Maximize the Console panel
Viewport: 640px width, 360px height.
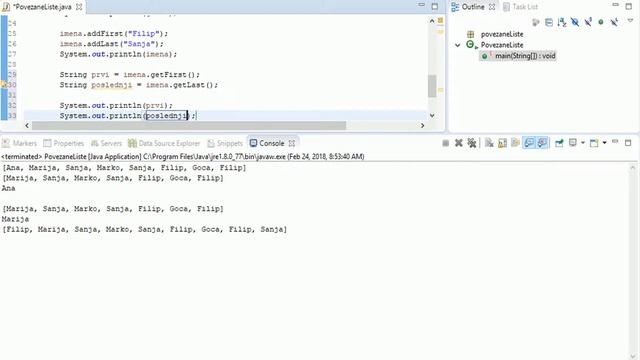coord(628,142)
